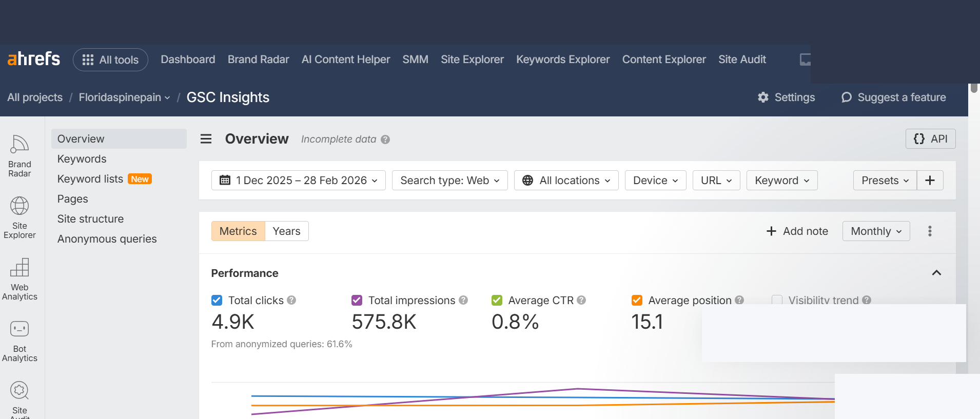
Task: Open Settings
Action: point(786,97)
